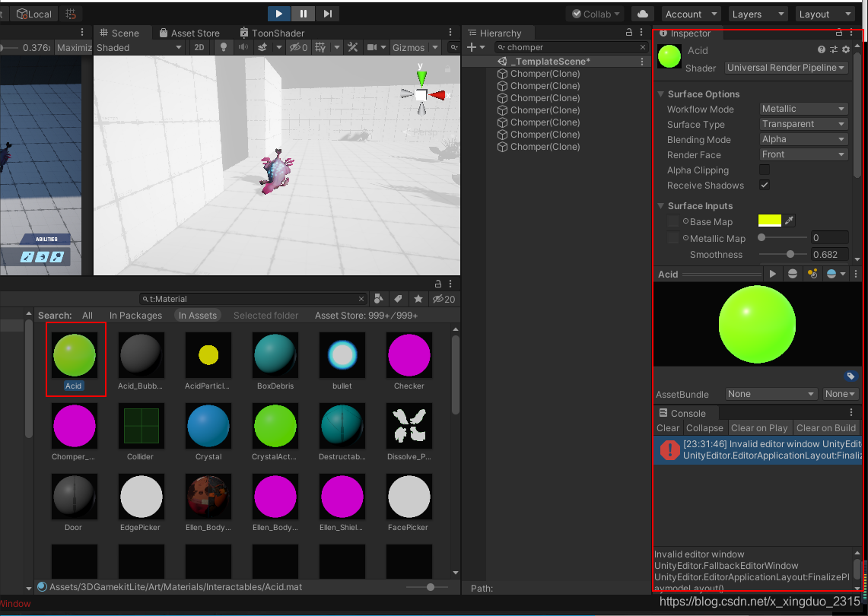Open Blending Mode dropdown showing Alpha
868x616 pixels.
click(803, 139)
